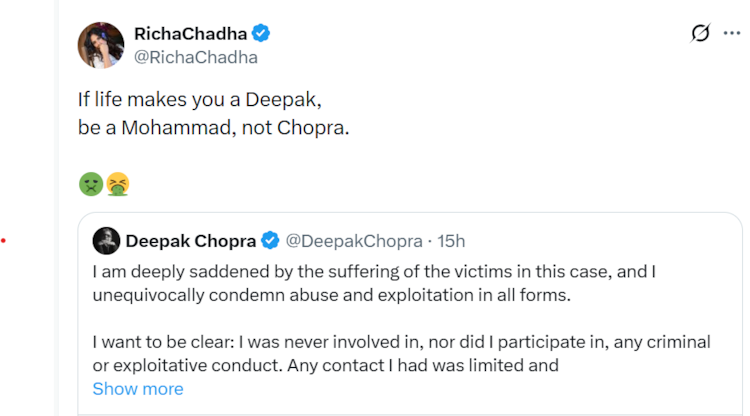Viewport: 750px width, 416px height.
Task: Click the vomiting face emoji
Action: (117, 184)
